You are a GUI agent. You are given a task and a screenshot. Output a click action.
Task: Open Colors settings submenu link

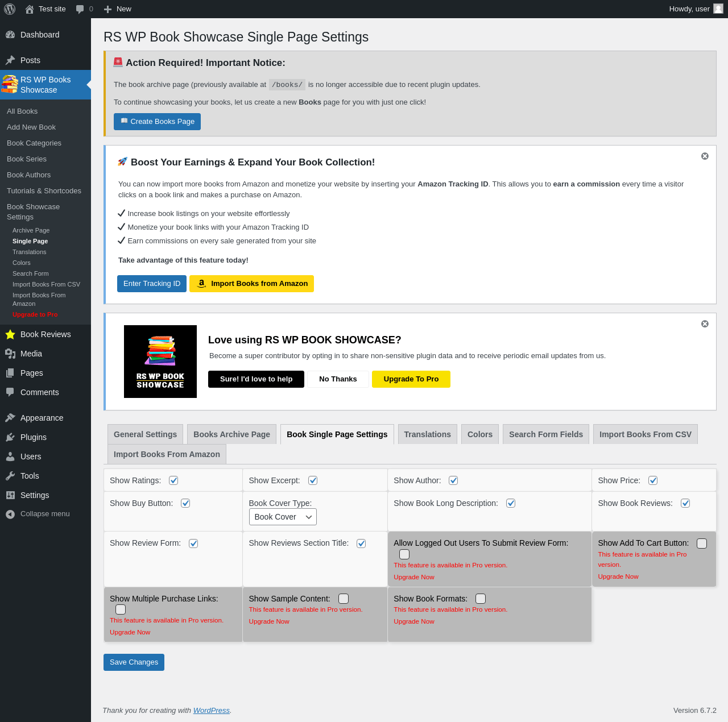coord(22,263)
